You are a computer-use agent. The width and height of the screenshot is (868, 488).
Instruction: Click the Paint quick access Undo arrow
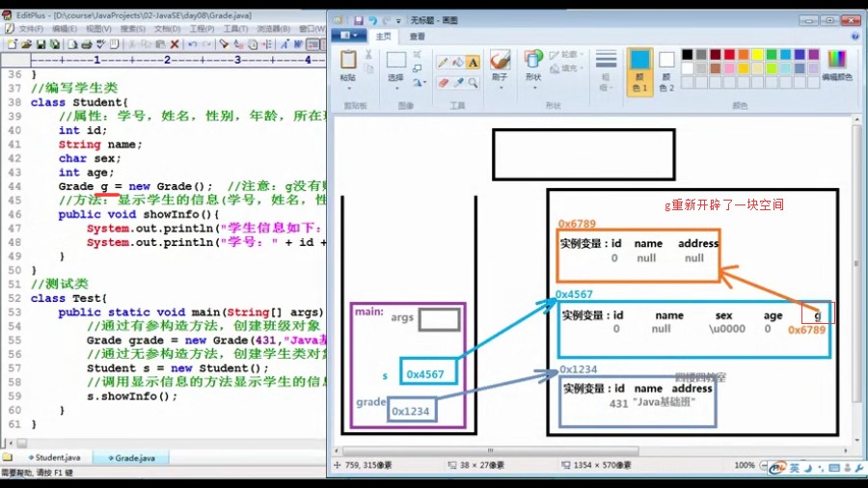[x=372, y=20]
